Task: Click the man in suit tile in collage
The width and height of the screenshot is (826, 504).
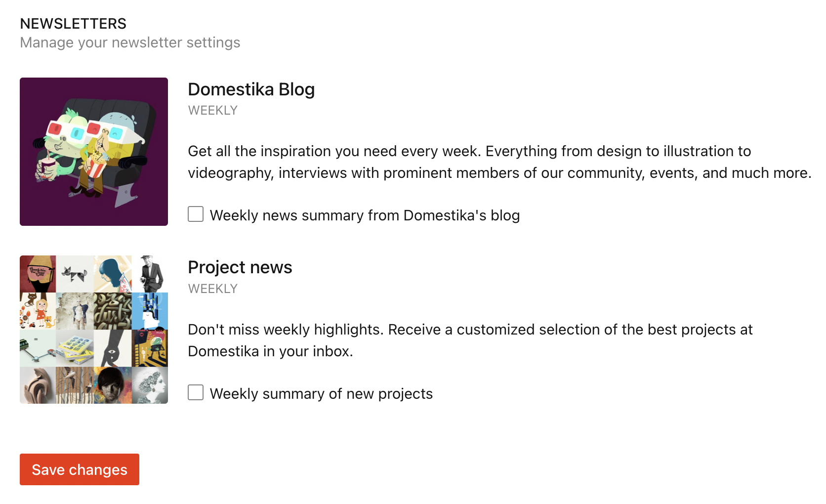Action: pyautogui.click(x=150, y=274)
